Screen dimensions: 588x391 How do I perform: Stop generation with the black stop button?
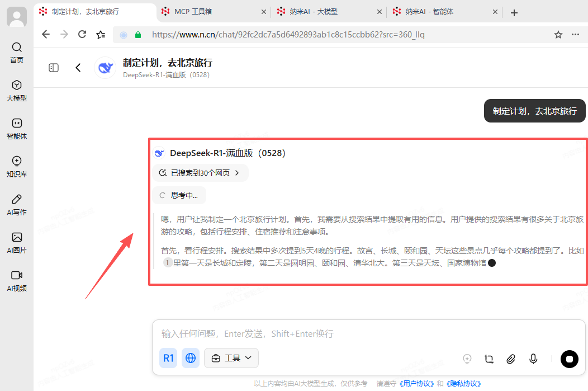[x=569, y=359]
